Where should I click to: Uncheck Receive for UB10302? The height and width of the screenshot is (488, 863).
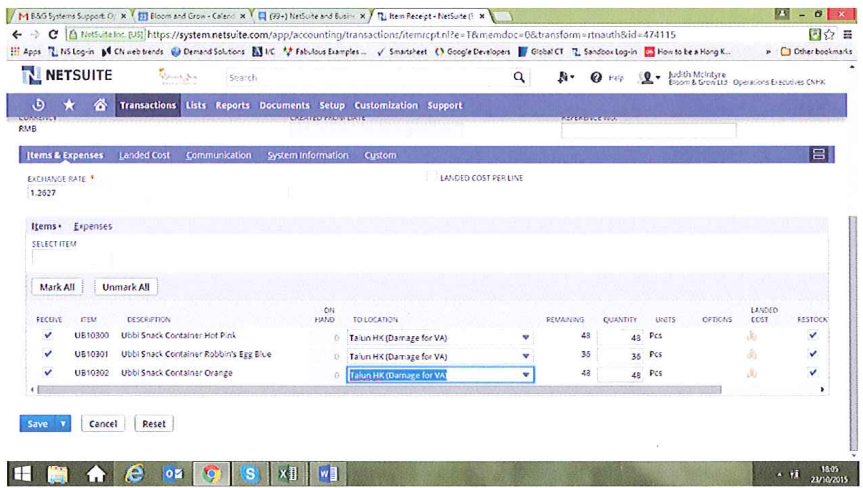[48, 372]
